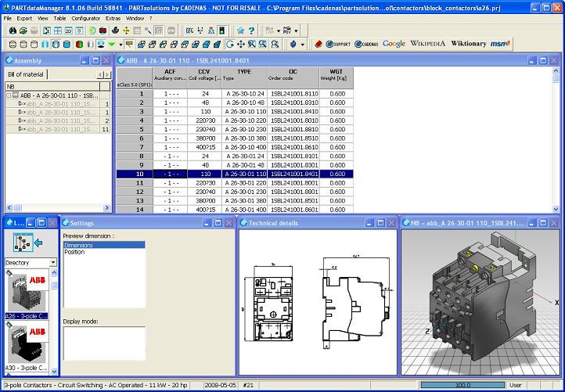Click the solid blue shaded cylinder icon
The image size is (565, 392).
click(x=67, y=45)
